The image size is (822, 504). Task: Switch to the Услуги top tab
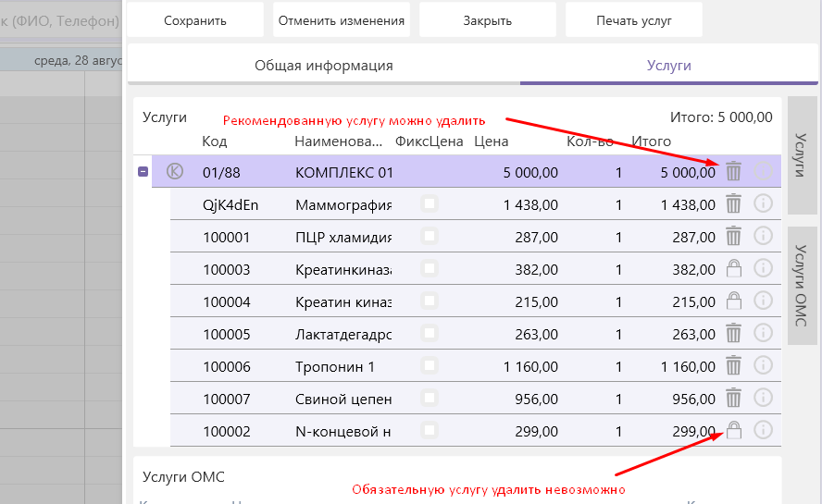[x=669, y=66]
